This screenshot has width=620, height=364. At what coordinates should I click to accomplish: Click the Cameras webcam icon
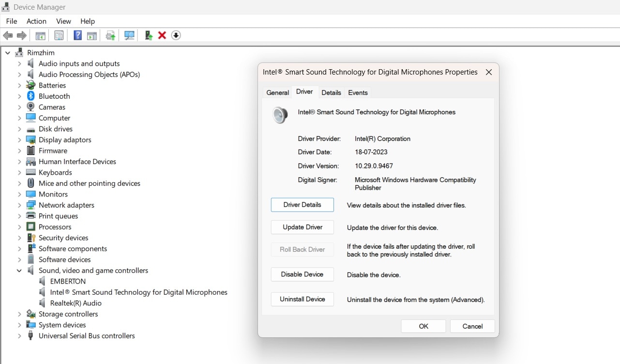[31, 107]
